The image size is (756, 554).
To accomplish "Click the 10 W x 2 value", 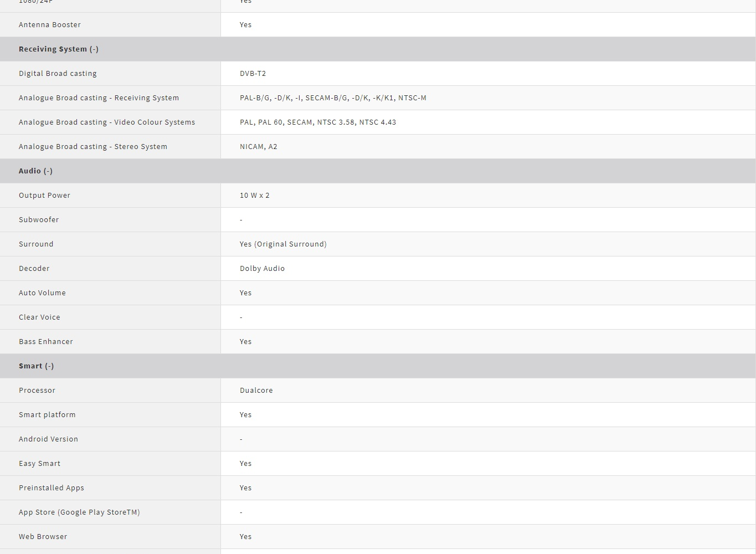I will [x=254, y=196].
